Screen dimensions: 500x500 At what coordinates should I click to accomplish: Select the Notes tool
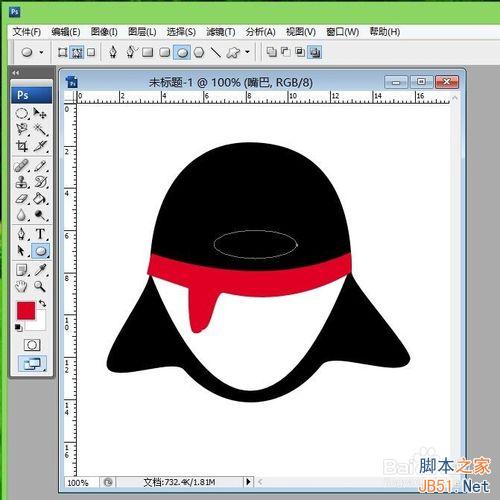tap(22, 270)
